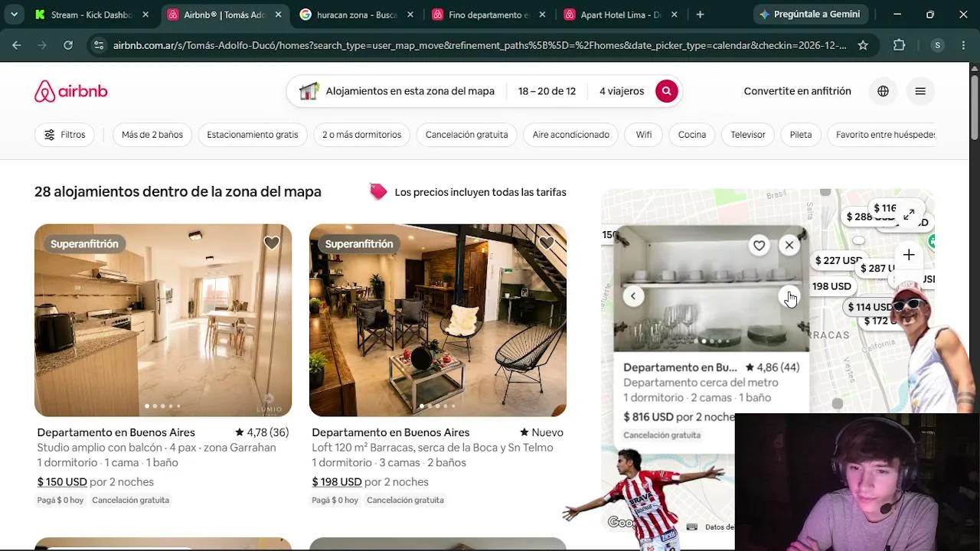Open the map popup 'Departamento en Bu...' listing title
980x551 pixels.
point(680,367)
